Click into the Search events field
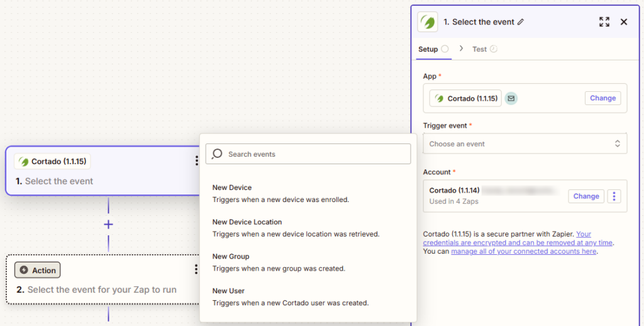The height and width of the screenshot is (326, 644). [308, 154]
